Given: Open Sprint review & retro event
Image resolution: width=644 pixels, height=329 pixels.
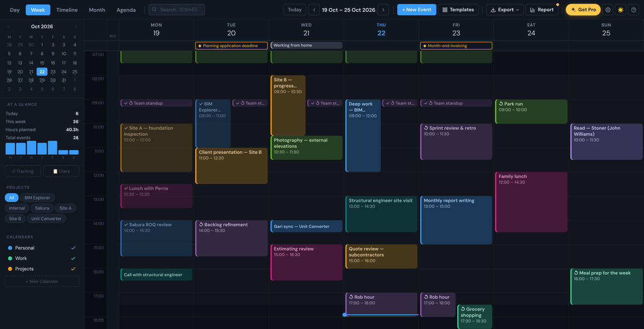Looking at the screenshot, I should click(x=456, y=142).
